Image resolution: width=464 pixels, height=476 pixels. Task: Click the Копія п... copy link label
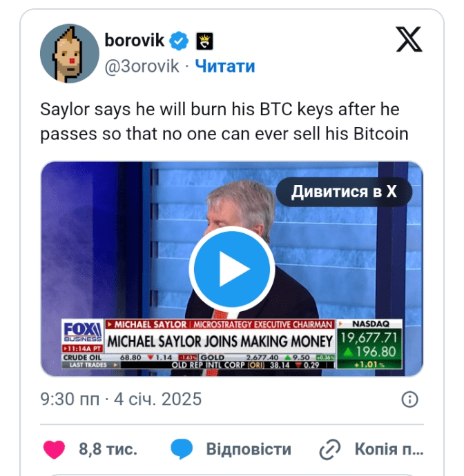389,449
